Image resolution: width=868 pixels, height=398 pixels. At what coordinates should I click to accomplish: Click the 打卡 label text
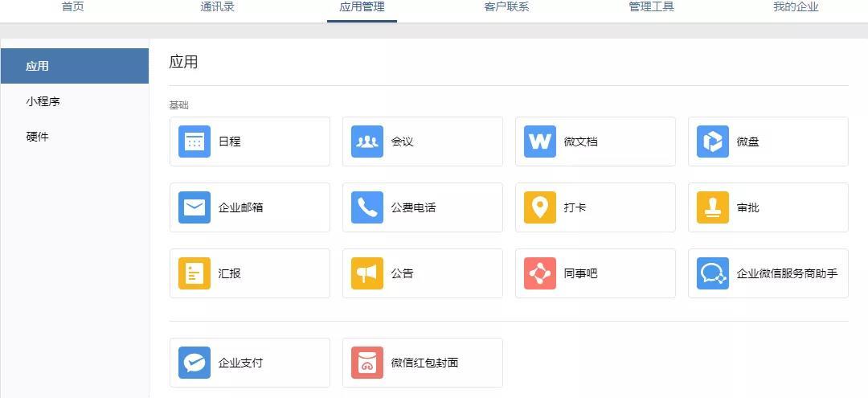tap(575, 208)
